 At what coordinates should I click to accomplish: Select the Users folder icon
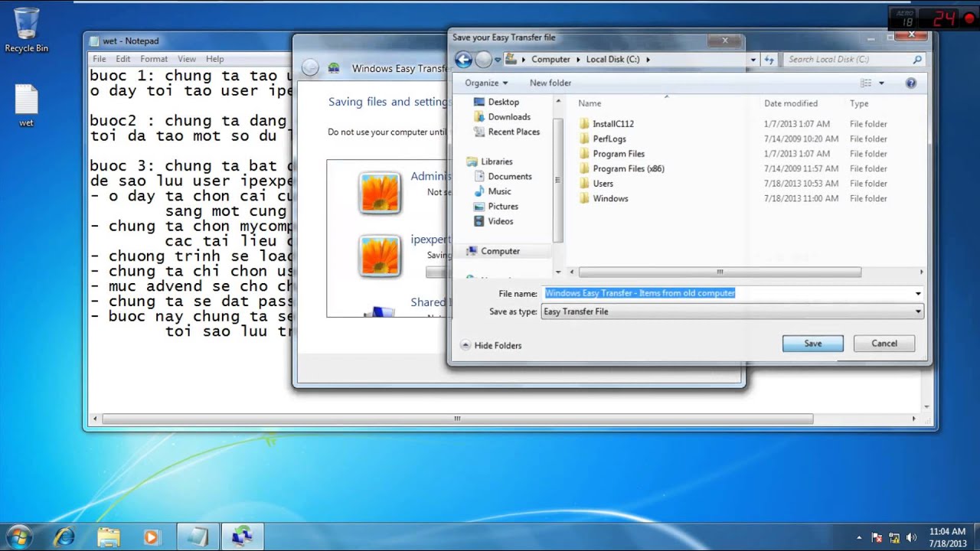(x=585, y=184)
